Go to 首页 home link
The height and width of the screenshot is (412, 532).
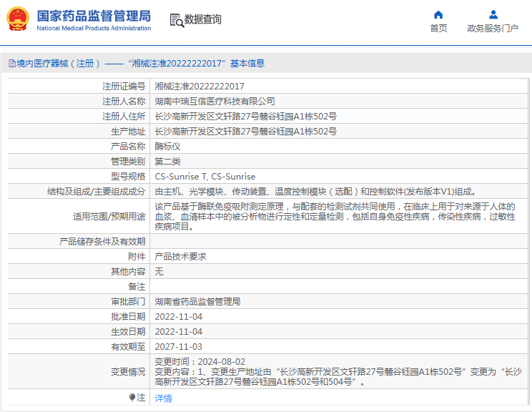(438, 28)
